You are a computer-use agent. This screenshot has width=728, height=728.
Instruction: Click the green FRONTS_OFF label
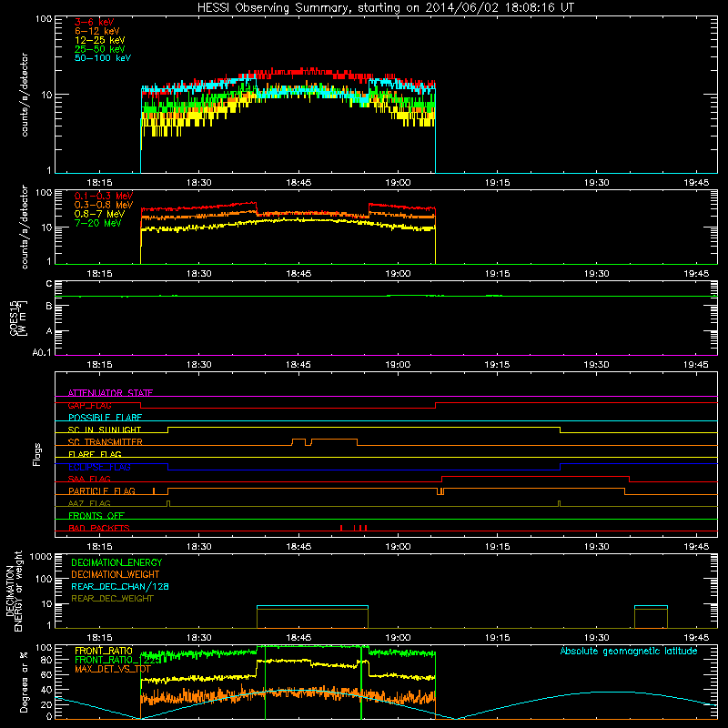pos(96,515)
